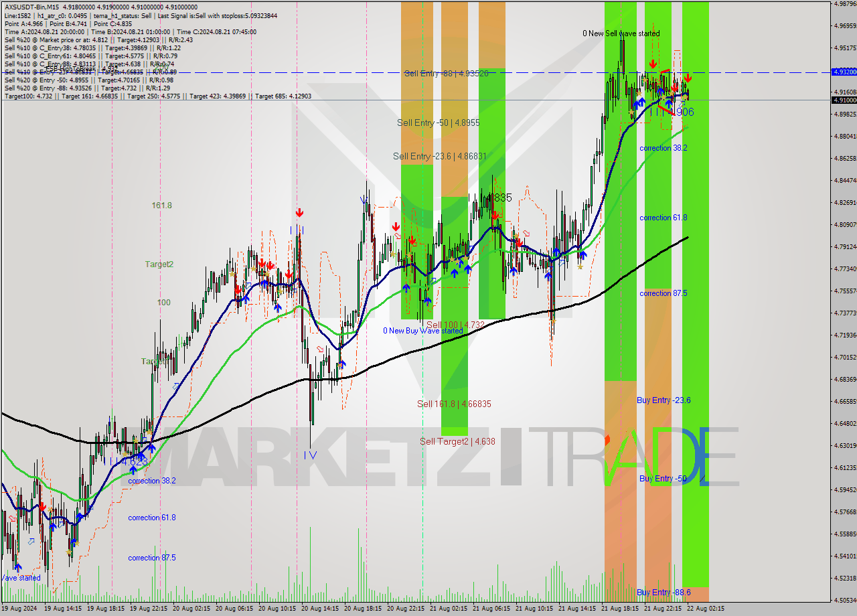Click the '22 Aug 02:15' time axis label
Screen dimensions: 857x616
tap(706, 609)
